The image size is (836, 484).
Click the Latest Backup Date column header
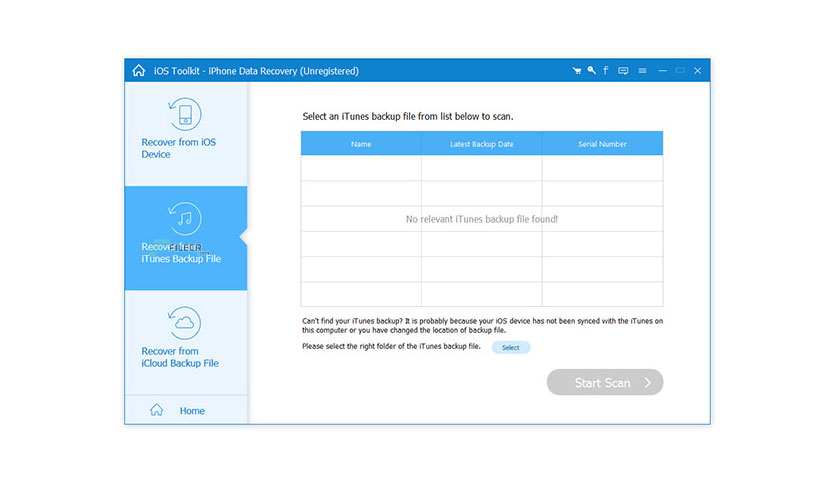tap(481, 144)
